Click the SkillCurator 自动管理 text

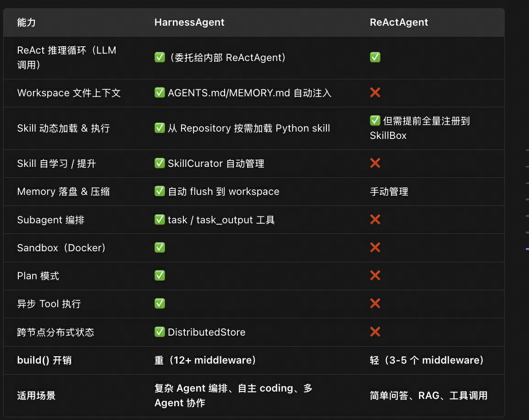216,164
